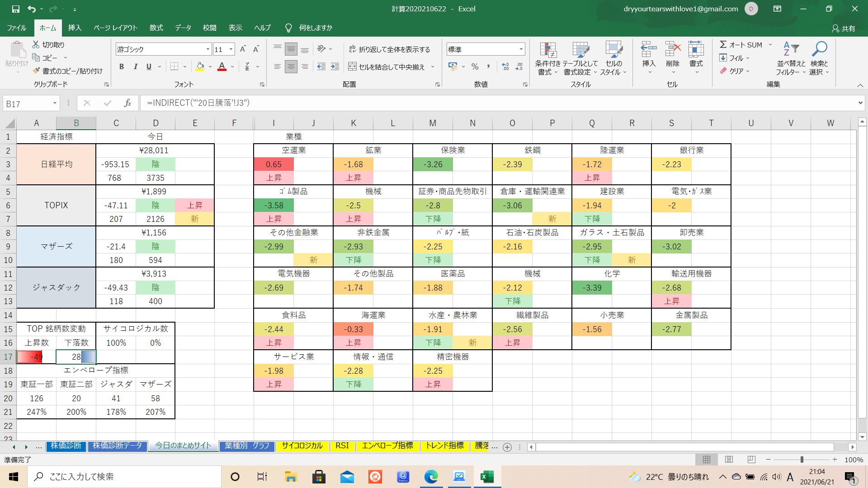
Task: Toggle Bold formatting
Action: [121, 67]
